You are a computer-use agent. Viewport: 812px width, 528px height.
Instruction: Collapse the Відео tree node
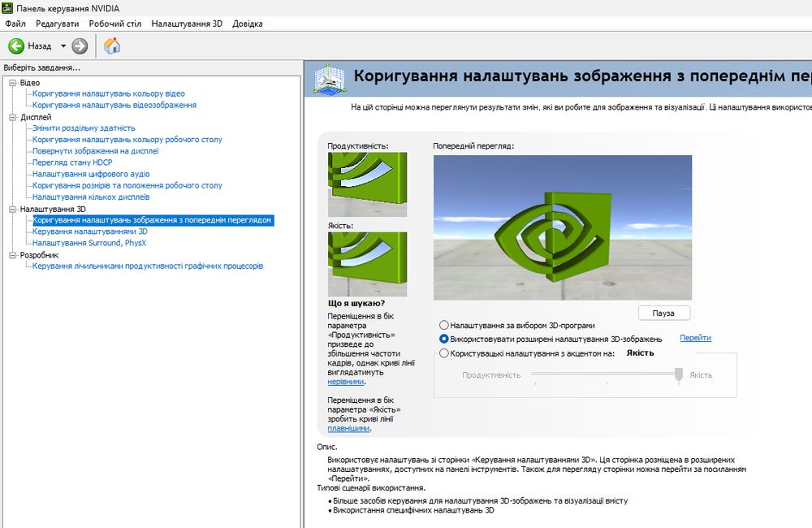[x=12, y=83]
